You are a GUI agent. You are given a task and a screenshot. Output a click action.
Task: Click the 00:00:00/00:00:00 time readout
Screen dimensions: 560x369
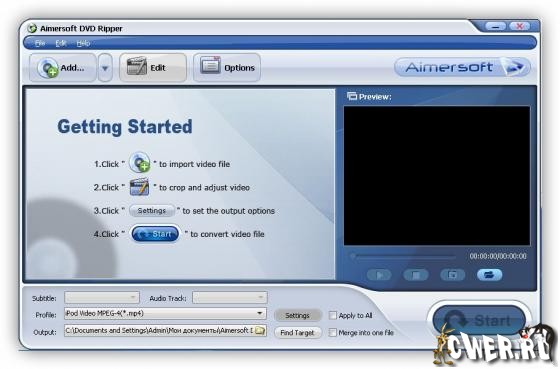click(498, 256)
